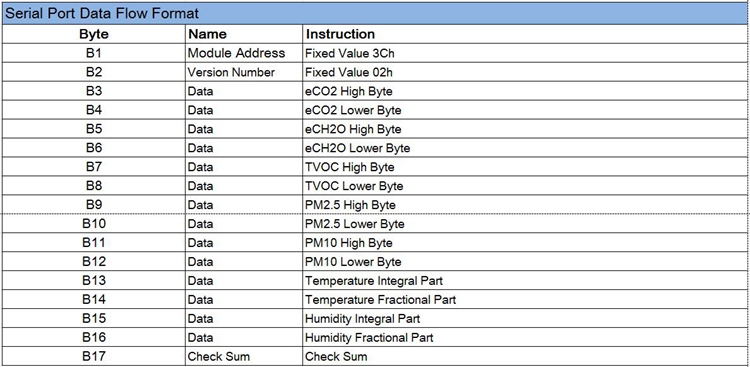
Task: Select the 'Serial Port Data Flow Format' title cell
Action: [376, 13]
